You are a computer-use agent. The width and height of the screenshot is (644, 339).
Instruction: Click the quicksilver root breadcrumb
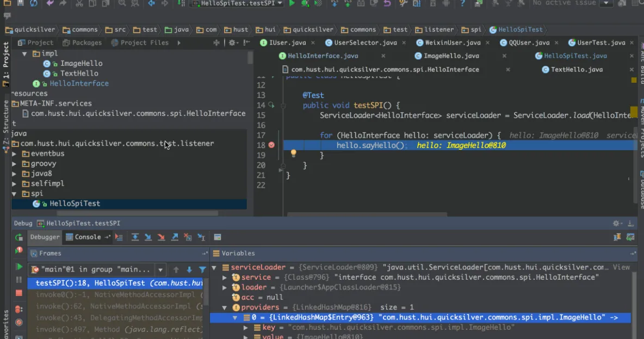click(x=30, y=29)
